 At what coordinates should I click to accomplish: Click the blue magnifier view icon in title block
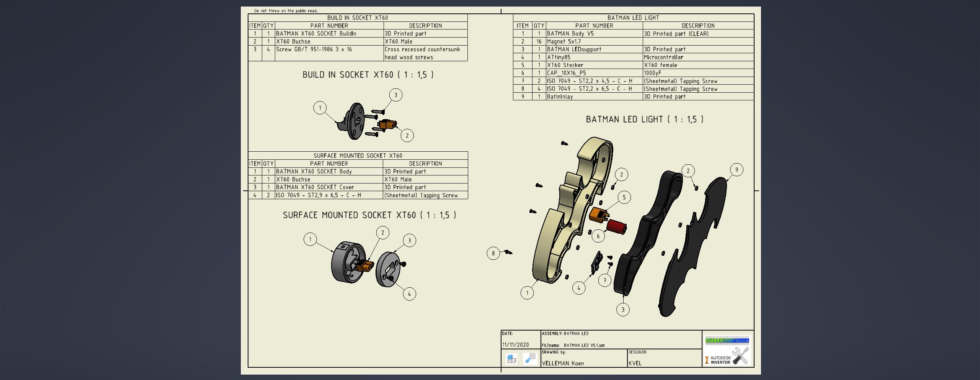[x=530, y=359]
